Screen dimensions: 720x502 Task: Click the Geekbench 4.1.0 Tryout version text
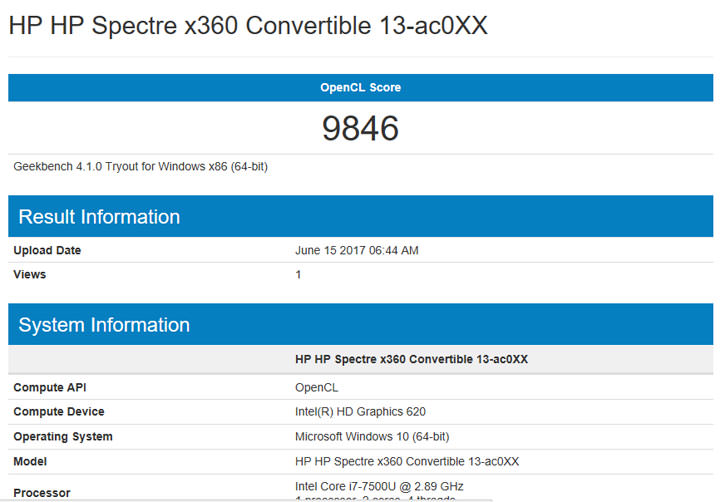tap(140, 166)
